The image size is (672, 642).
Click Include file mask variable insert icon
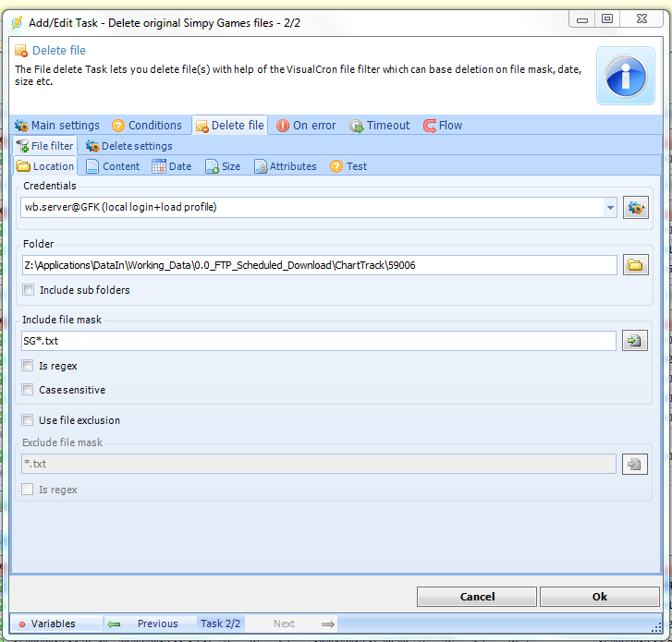coord(635,341)
